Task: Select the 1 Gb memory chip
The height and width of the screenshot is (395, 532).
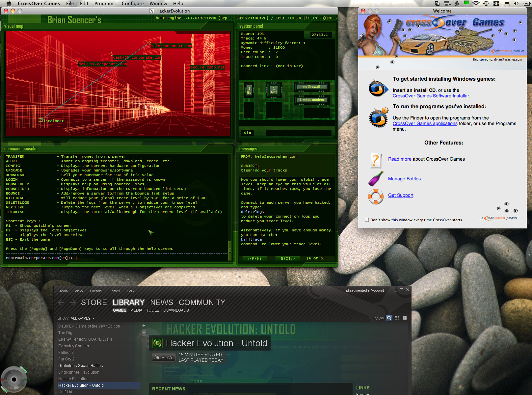Action: coord(249,90)
